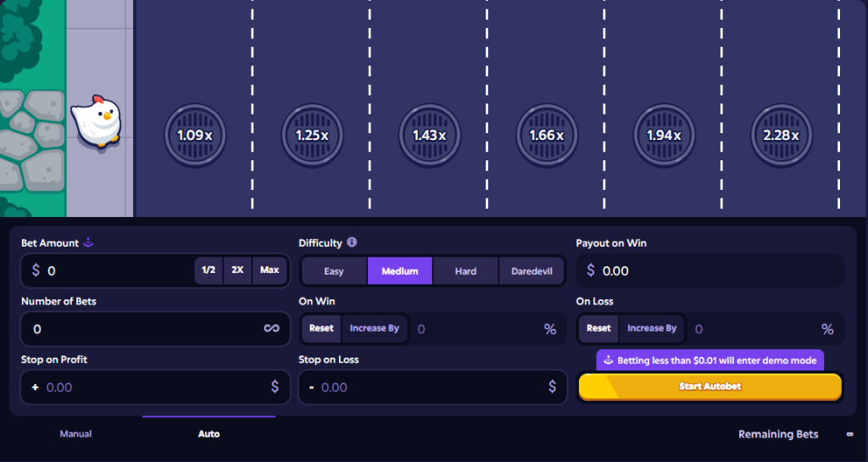Click the 1.94x manhole multiplier
This screenshot has height=462, width=868.
pos(664,135)
